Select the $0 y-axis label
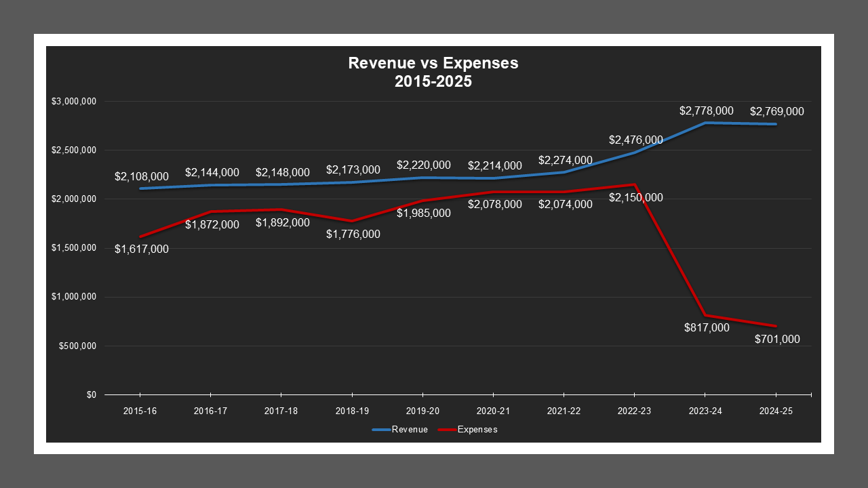Screen dimensions: 868x488 [91, 394]
